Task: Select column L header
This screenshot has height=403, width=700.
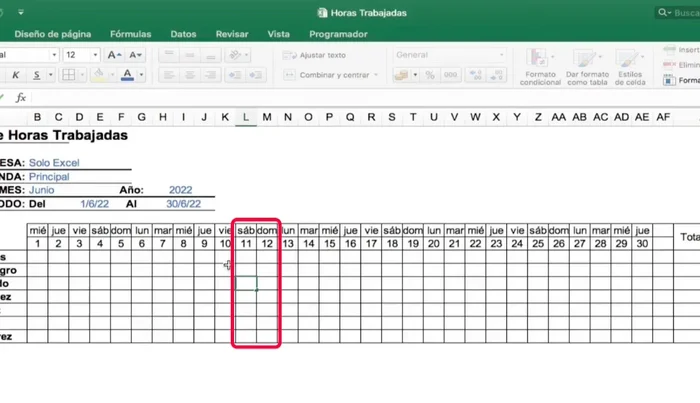Action: pyautogui.click(x=246, y=117)
